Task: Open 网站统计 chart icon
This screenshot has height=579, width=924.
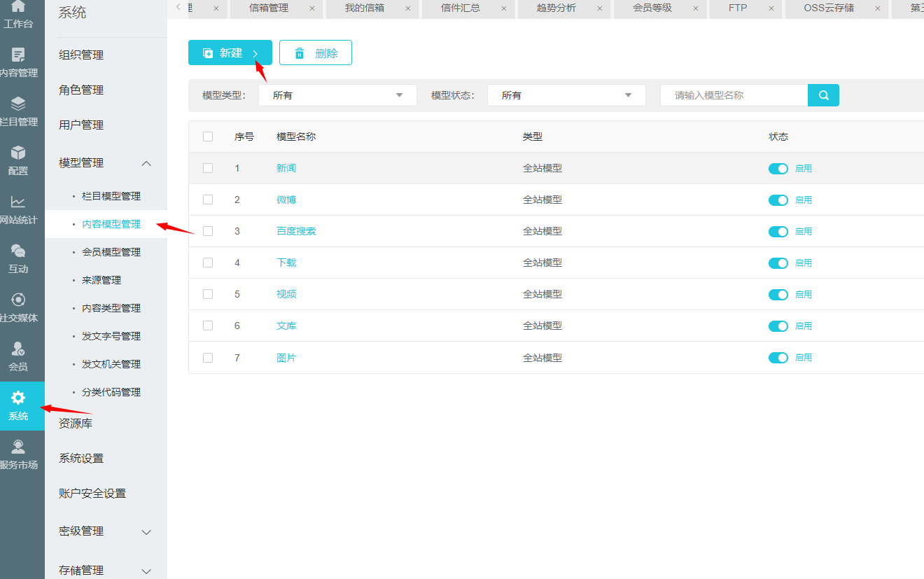Action: pos(18,202)
